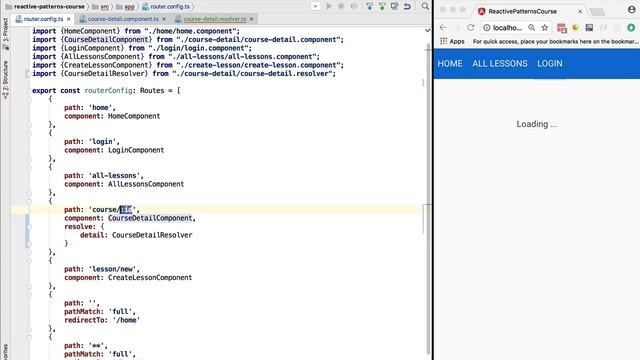Image resolution: width=640 pixels, height=360 pixels.
Task: Click VCS Commit changes icon
Action: 382,6
